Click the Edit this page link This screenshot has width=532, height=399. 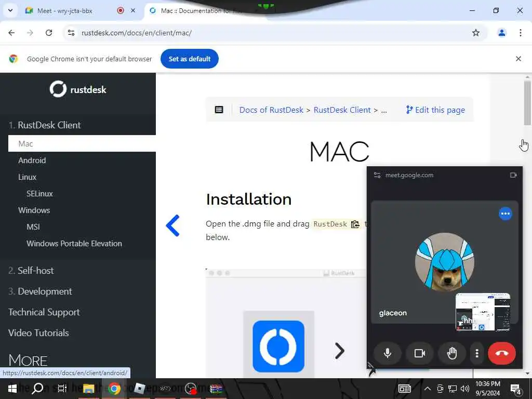[x=436, y=110]
